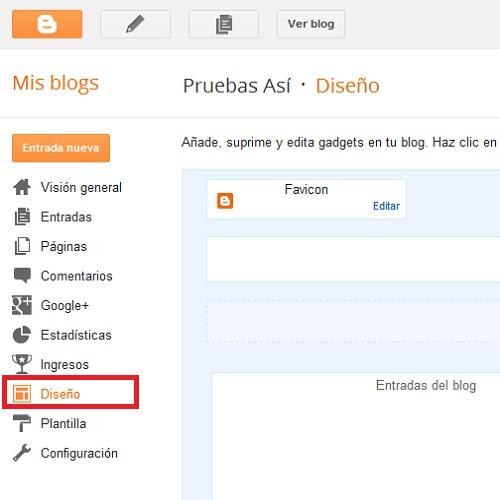This screenshot has width=500, height=500.
Task: Click the Ingresos trophy icon
Action: [x=22, y=364]
